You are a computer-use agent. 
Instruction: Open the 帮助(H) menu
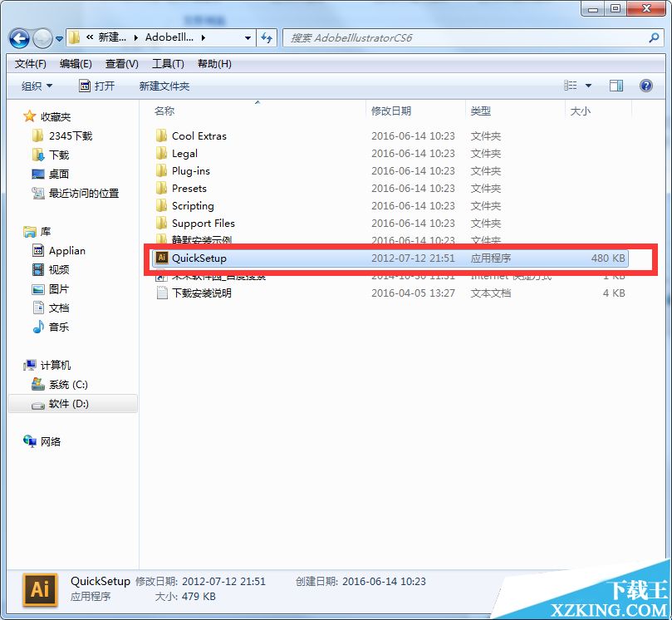click(214, 64)
